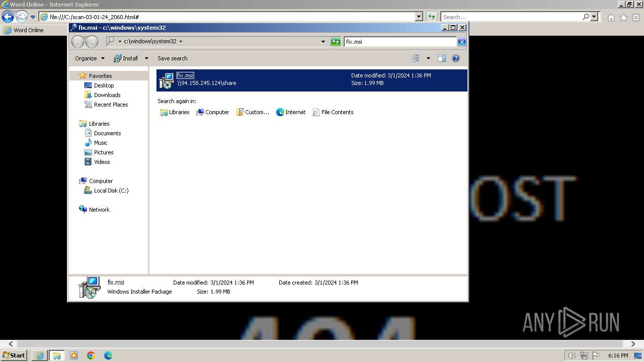The width and height of the screenshot is (644, 362).
Task: Click the Install button
Action: [x=126, y=58]
